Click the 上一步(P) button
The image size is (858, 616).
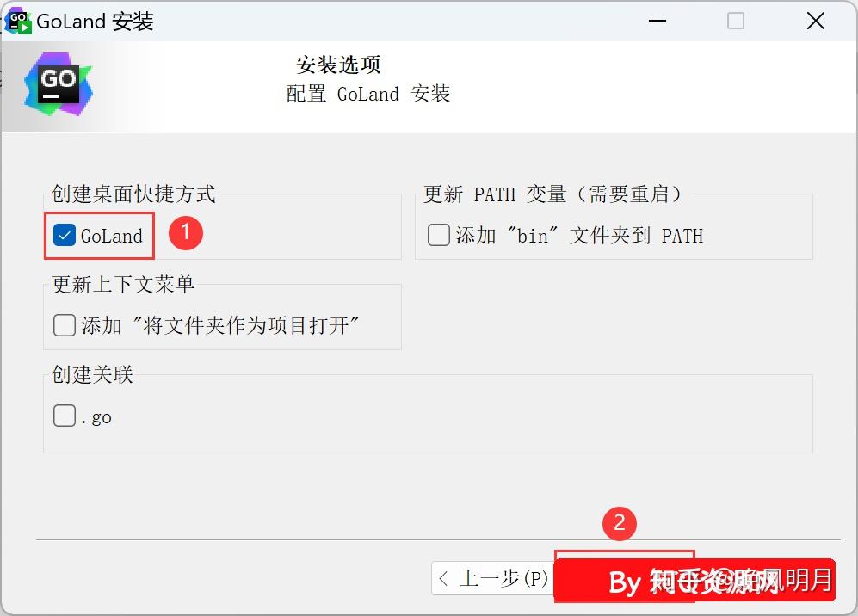point(492,579)
